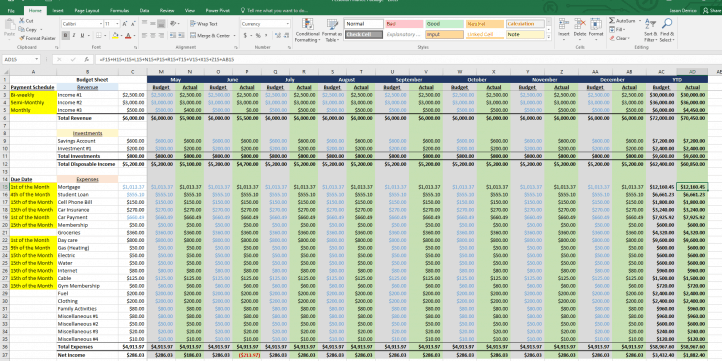
Task: Toggle Italic formatting
Action: (74, 35)
